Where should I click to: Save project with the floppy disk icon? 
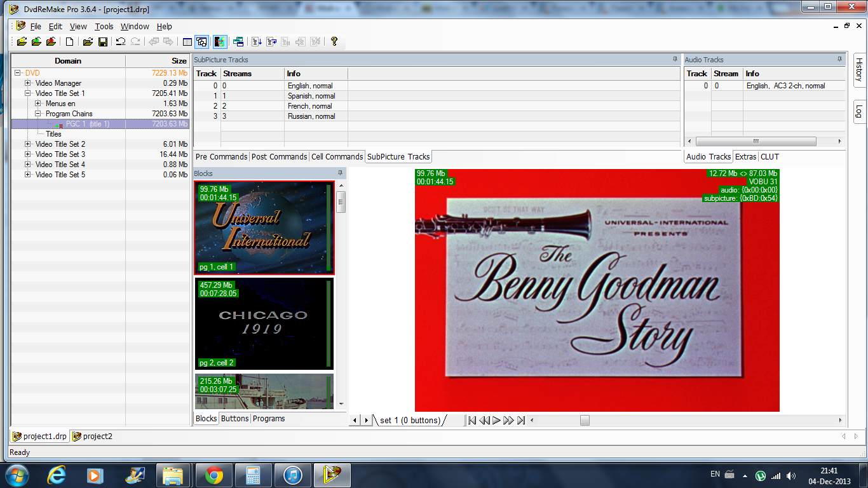[x=102, y=42]
